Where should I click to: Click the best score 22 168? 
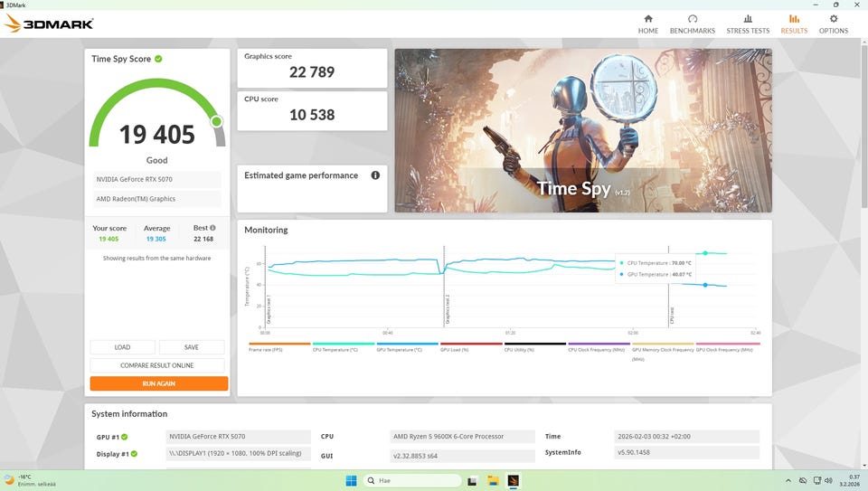[x=203, y=239]
